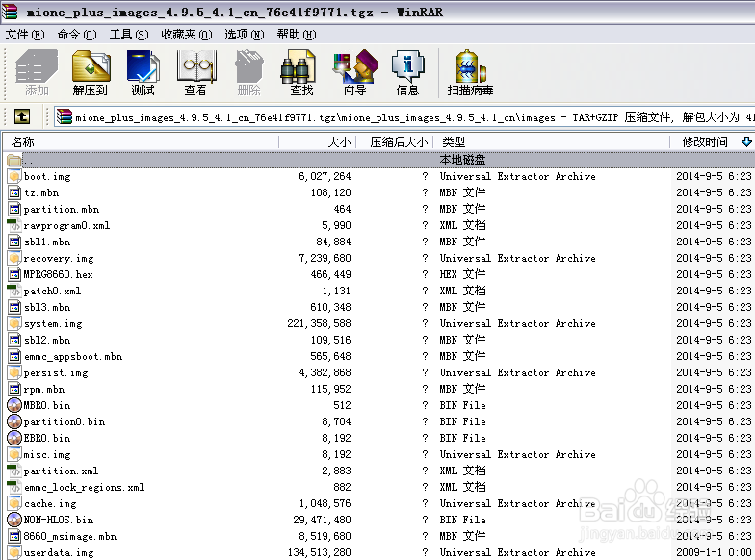Image resolution: width=755 pixels, height=560 pixels.
Task: Click the parent folder icon
Action: 14,160
